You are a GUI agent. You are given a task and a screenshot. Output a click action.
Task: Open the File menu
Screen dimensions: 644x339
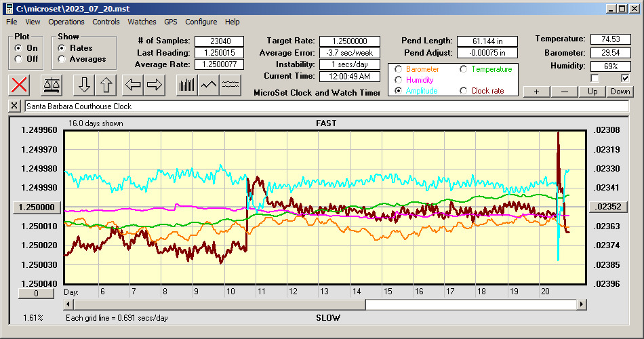[x=12, y=22]
